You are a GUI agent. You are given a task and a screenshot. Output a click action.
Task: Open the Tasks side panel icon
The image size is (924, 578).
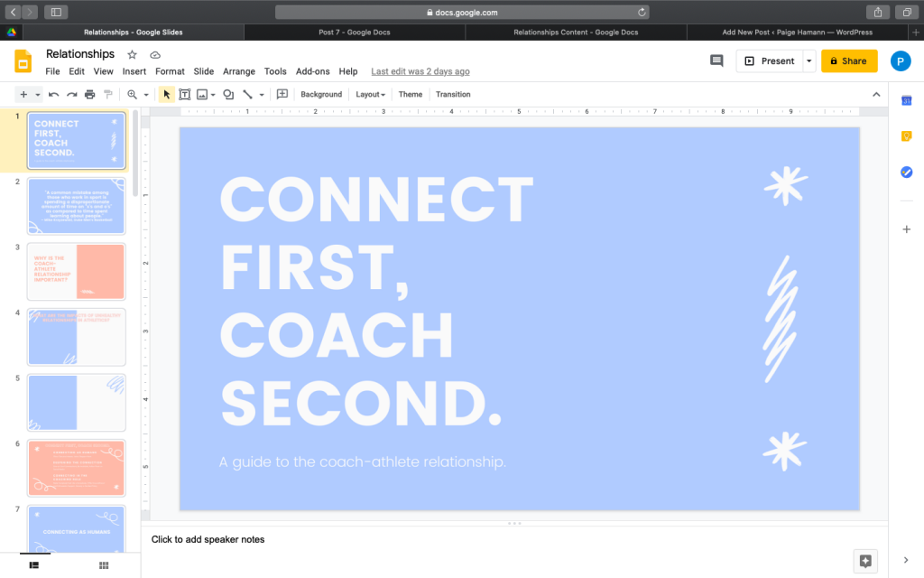pyautogui.click(x=906, y=172)
